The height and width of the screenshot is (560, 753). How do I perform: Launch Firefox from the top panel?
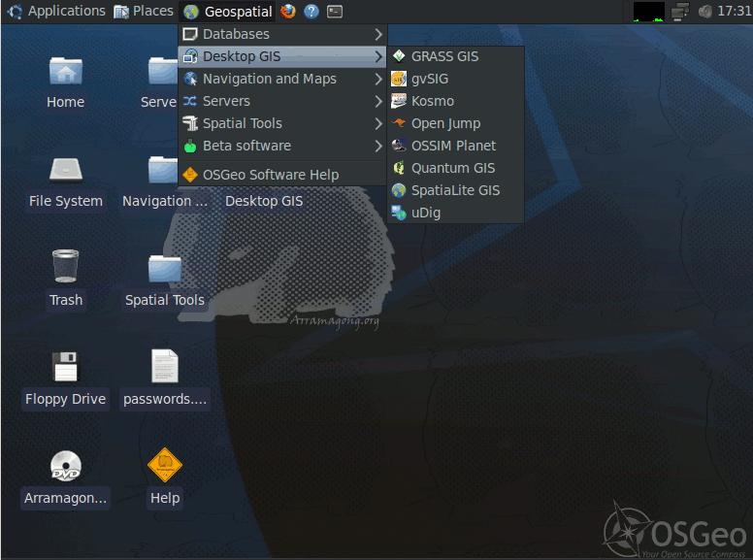pyautogui.click(x=288, y=11)
